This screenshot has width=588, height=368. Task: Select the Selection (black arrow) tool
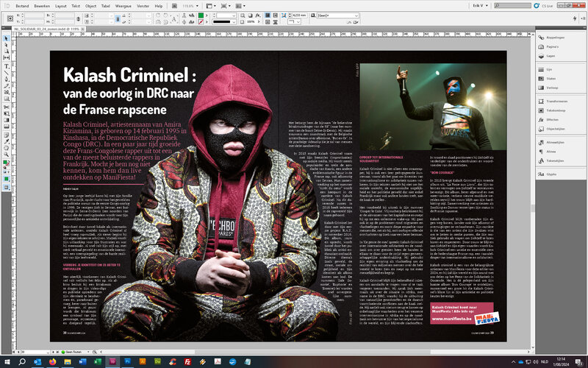pos(7,39)
